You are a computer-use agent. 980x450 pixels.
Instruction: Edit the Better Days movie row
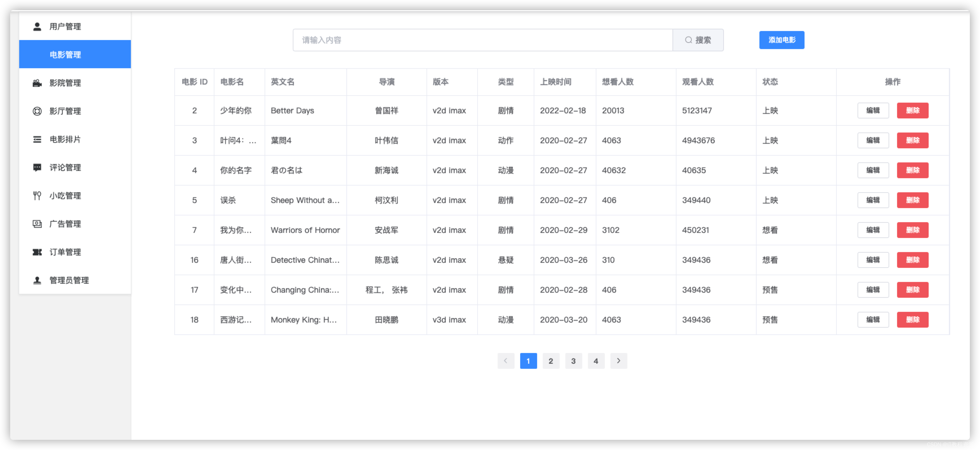click(873, 110)
